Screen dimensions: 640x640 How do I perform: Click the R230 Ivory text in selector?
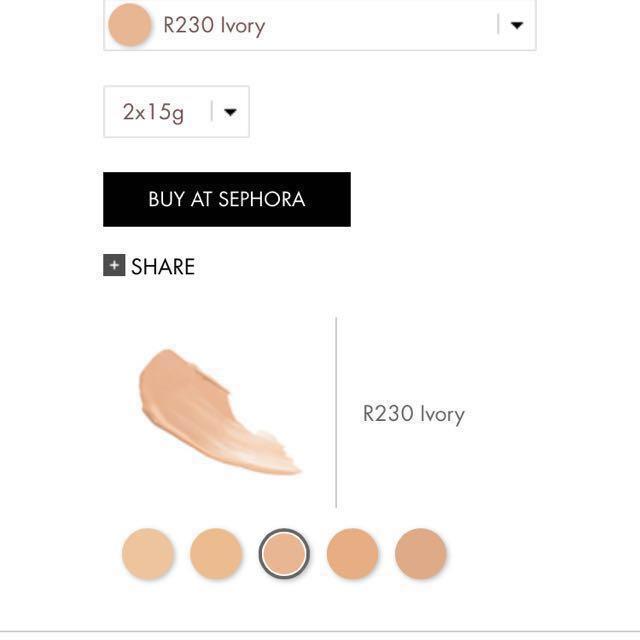(214, 25)
